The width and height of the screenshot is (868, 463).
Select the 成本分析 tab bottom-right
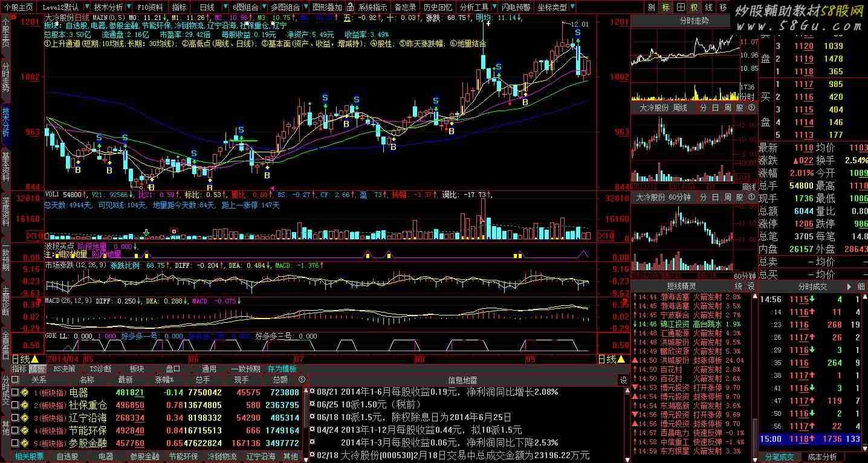tap(822, 456)
